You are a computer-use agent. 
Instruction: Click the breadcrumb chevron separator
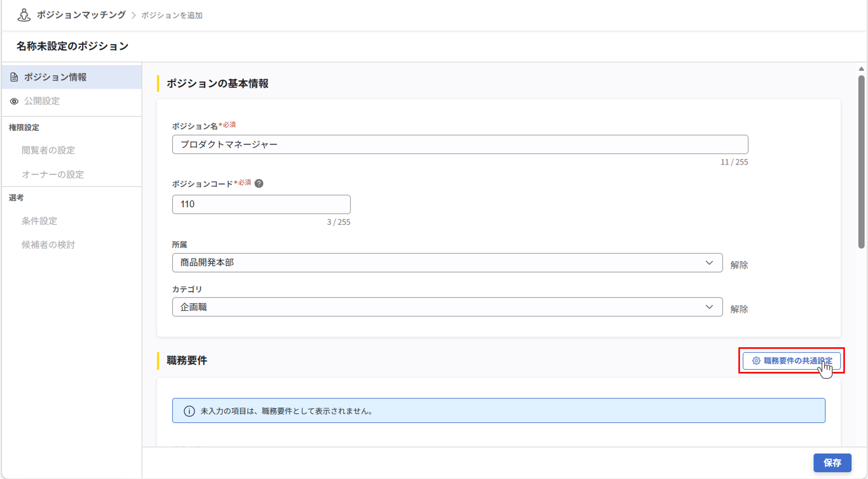[133, 15]
